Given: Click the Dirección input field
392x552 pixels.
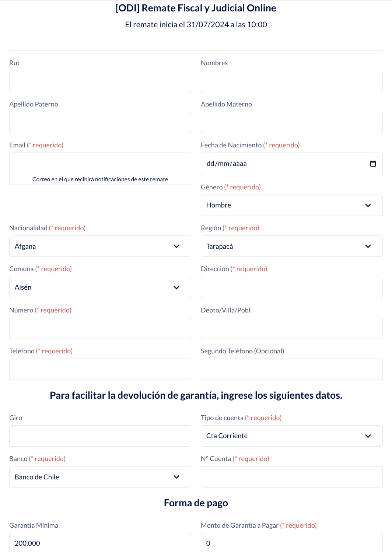Looking at the screenshot, I should [x=291, y=287].
